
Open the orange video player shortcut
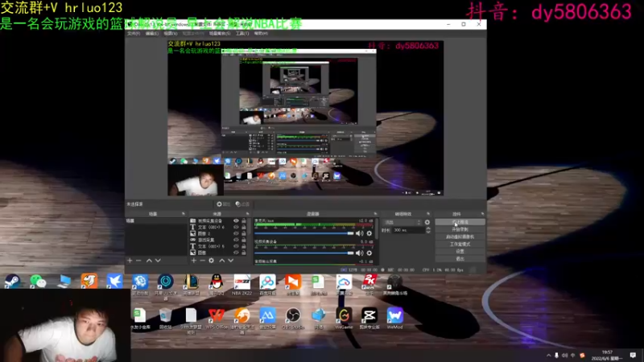(293, 284)
